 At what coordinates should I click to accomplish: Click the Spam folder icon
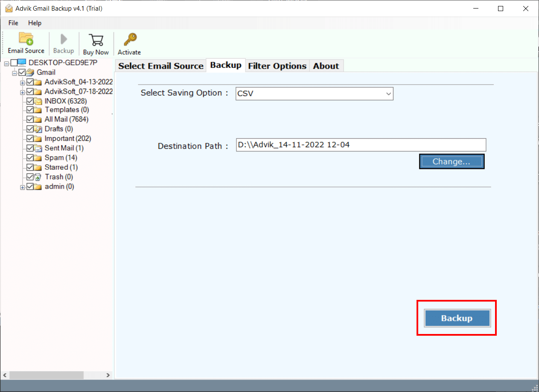point(38,158)
